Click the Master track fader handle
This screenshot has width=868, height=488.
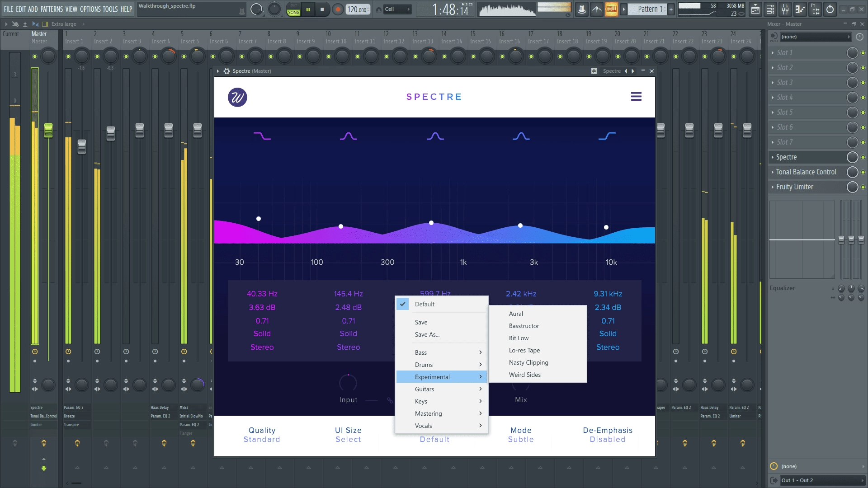[48, 130]
